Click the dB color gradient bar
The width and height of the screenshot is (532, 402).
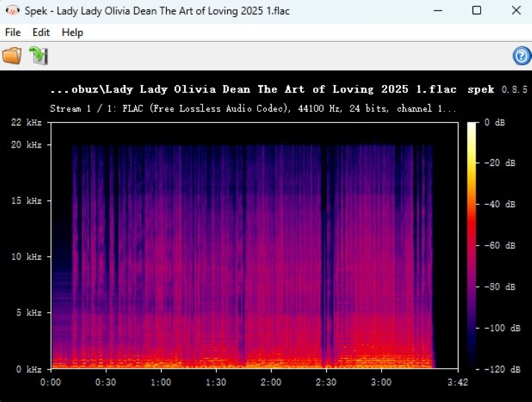(x=471, y=245)
